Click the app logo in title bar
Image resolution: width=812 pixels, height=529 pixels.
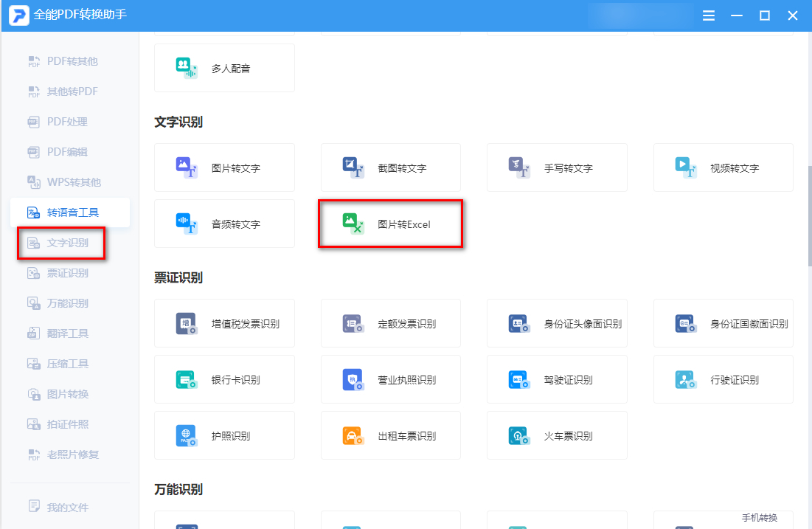click(19, 15)
